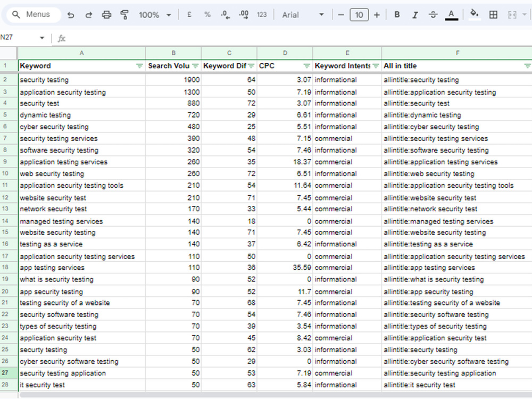Select 'cyber security software testing' keyword cell
The height and width of the screenshot is (399, 532).
82,361
